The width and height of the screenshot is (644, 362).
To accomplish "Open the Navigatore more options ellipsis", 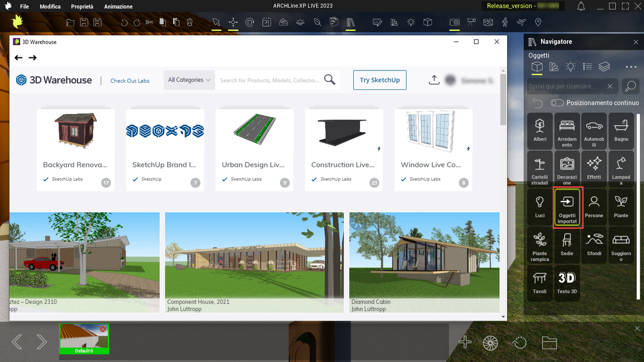I will tap(631, 67).
